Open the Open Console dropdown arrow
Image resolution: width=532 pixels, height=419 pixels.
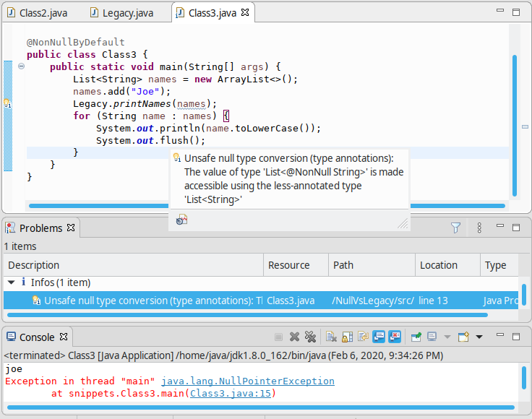pyautogui.click(x=479, y=337)
